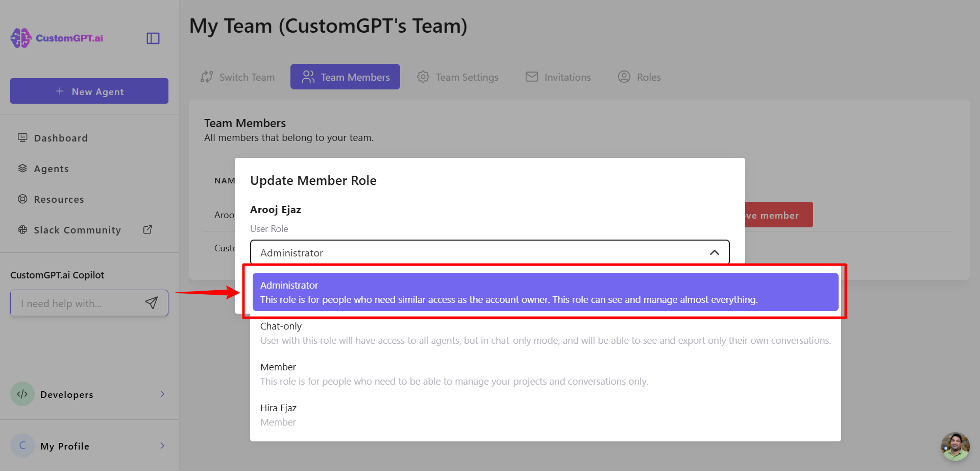The image size is (980, 471).
Task: Open the Invitations tab
Action: [x=558, y=77]
